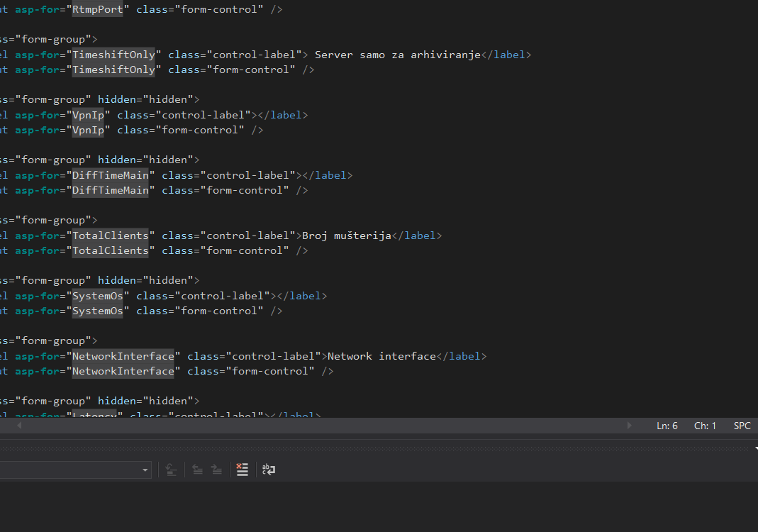Click NetworkInterface on the form-control line
The width and height of the screenshot is (758, 532).
pos(123,372)
